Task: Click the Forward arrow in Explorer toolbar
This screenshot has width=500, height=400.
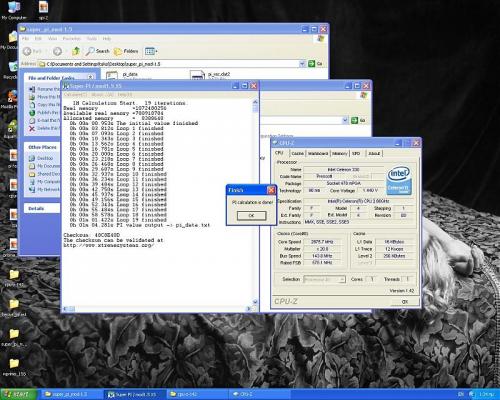Action: [57, 51]
